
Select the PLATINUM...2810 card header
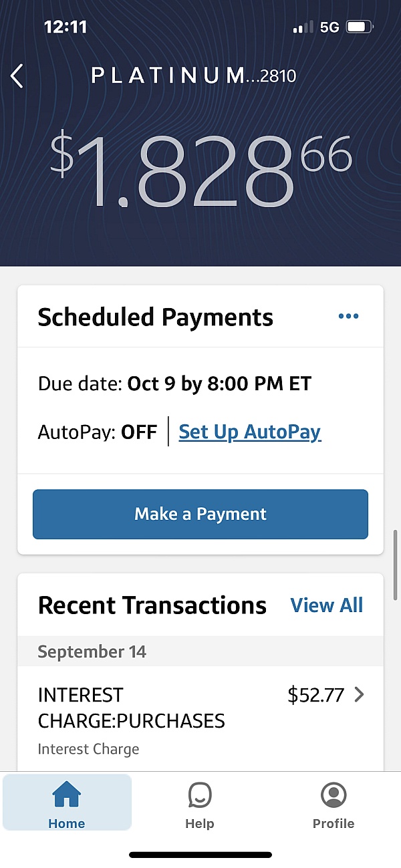[x=192, y=76]
